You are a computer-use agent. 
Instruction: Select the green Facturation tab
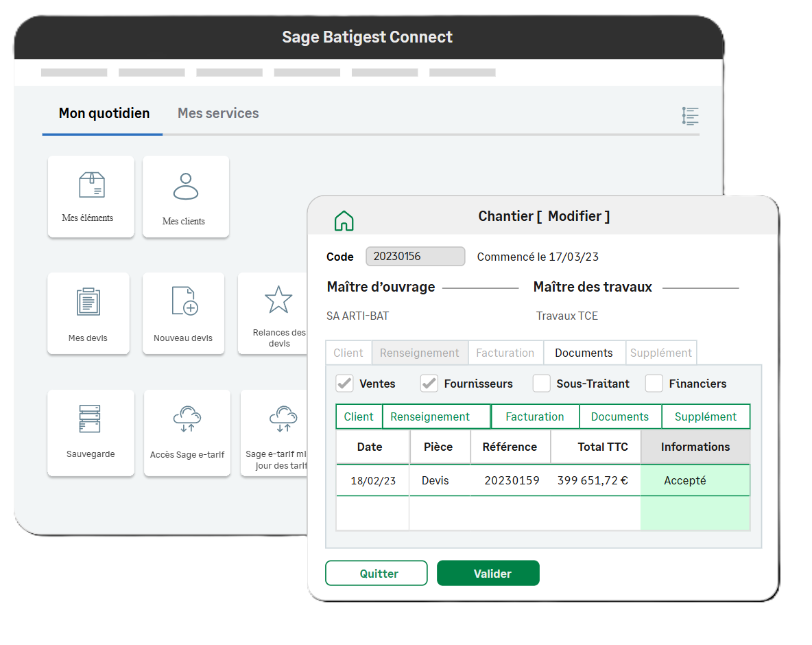(x=534, y=417)
